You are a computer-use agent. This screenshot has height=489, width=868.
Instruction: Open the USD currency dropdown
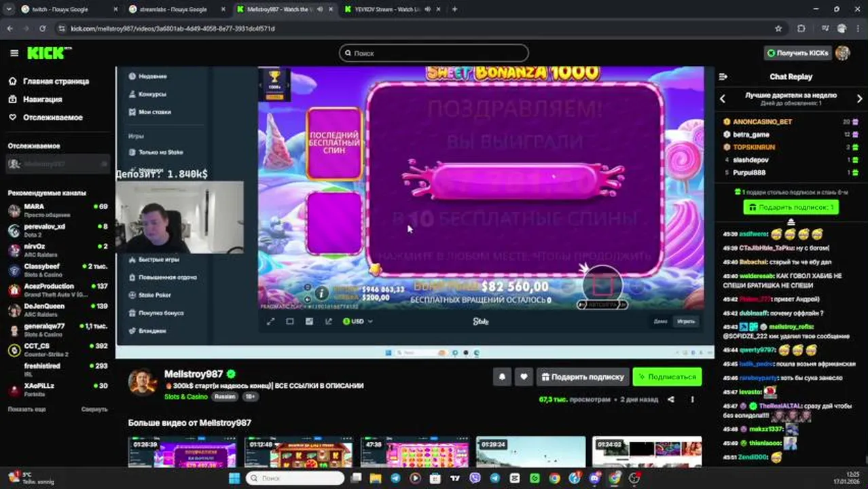point(358,321)
